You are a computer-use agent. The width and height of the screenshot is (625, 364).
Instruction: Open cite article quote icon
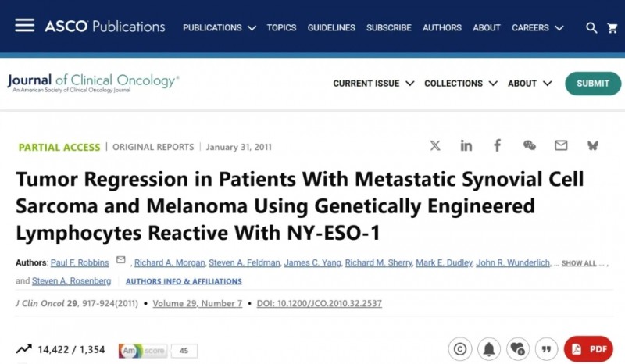pyautogui.click(x=547, y=349)
